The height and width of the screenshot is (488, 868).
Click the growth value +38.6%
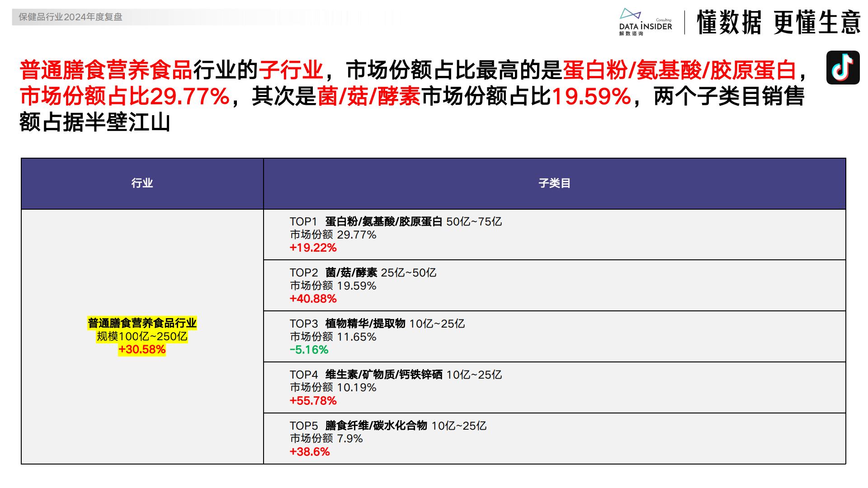[310, 452]
